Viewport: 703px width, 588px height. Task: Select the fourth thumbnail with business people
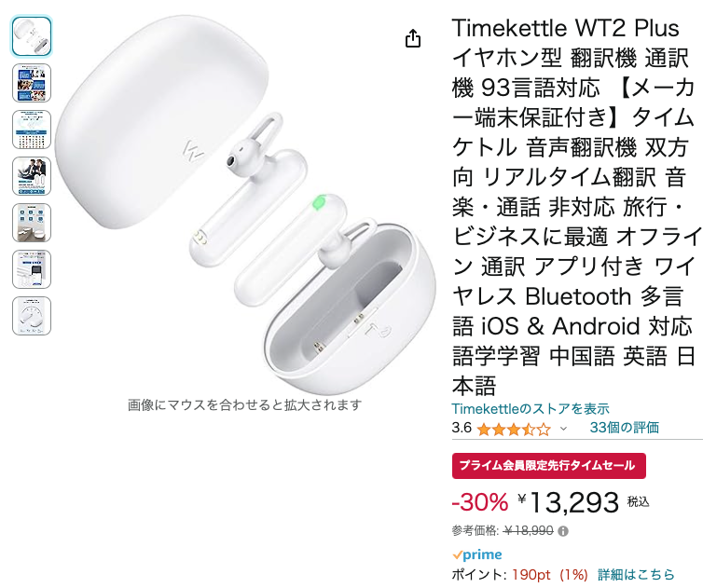pyautogui.click(x=32, y=176)
